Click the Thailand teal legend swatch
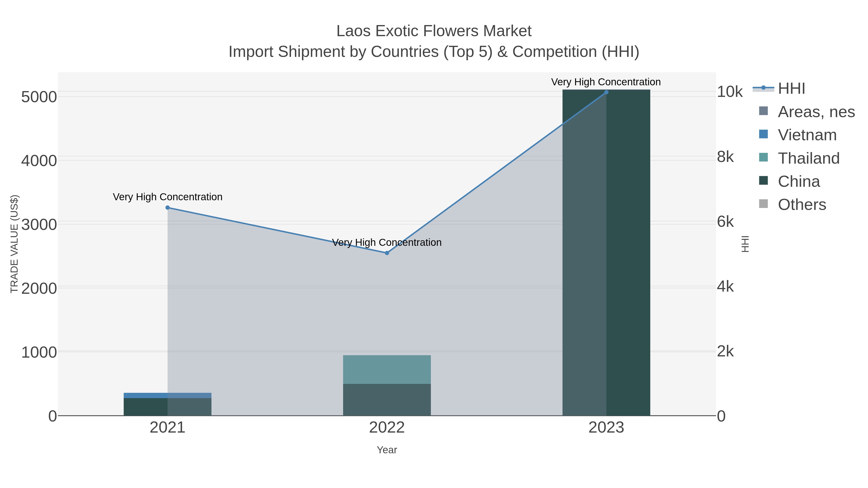 click(x=763, y=157)
